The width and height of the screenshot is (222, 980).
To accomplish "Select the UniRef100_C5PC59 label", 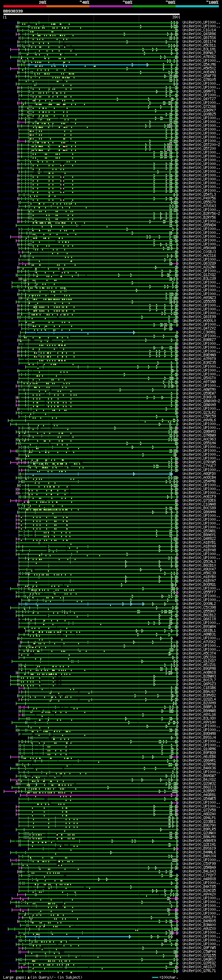I will [199, 416].
